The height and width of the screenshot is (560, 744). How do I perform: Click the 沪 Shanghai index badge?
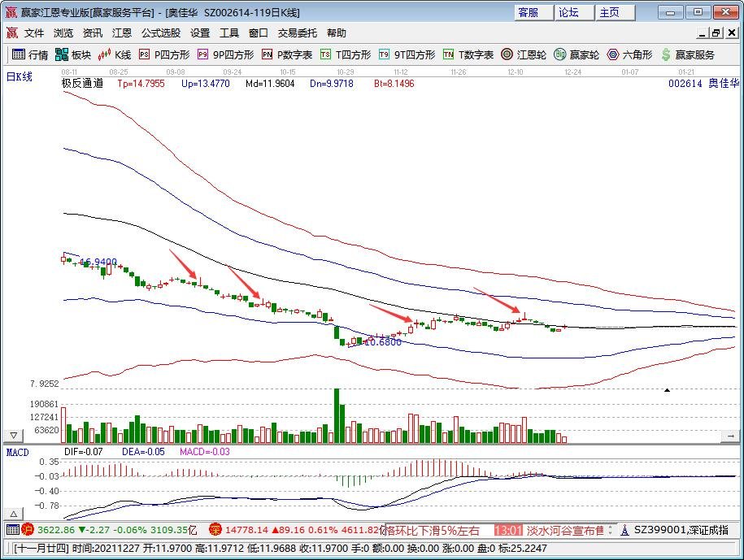pyautogui.click(x=28, y=529)
